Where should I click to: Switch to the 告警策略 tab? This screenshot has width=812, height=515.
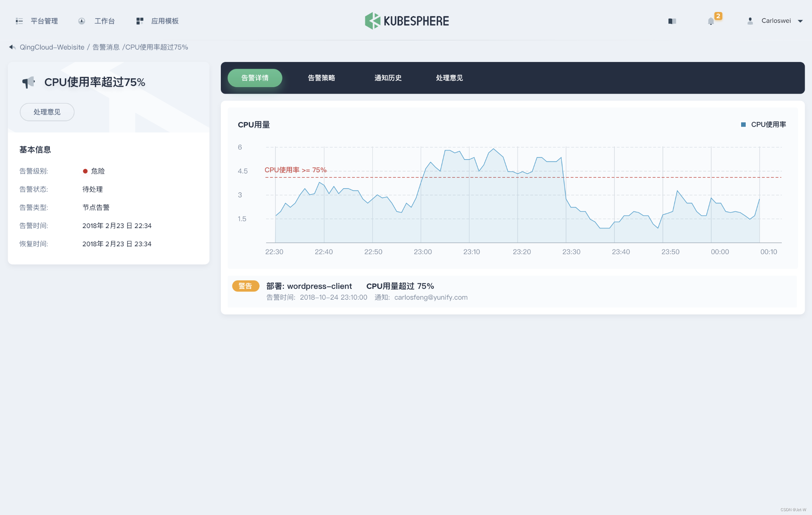tap(321, 78)
